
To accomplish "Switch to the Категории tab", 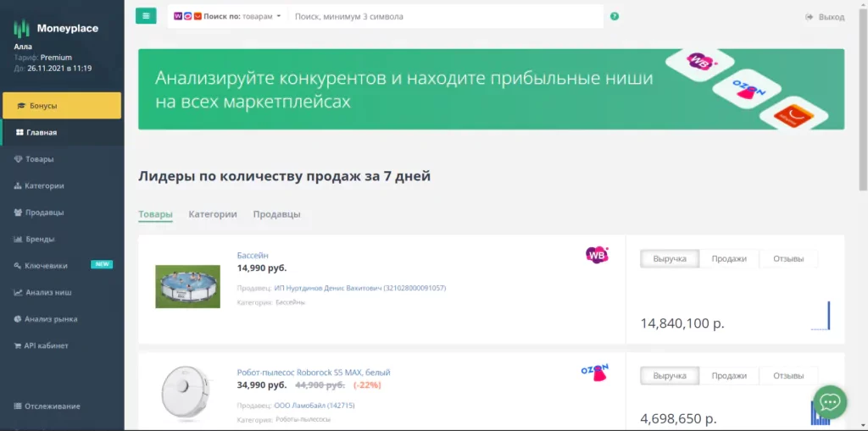I will [x=213, y=214].
